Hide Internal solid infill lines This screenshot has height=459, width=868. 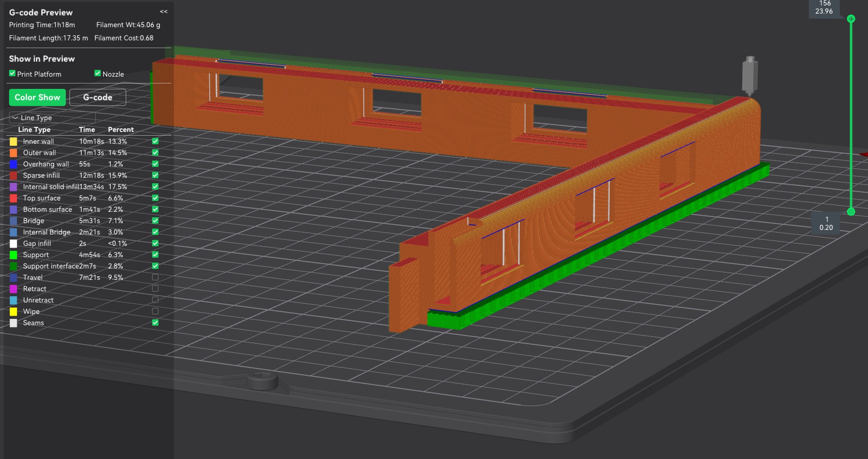pyautogui.click(x=155, y=186)
